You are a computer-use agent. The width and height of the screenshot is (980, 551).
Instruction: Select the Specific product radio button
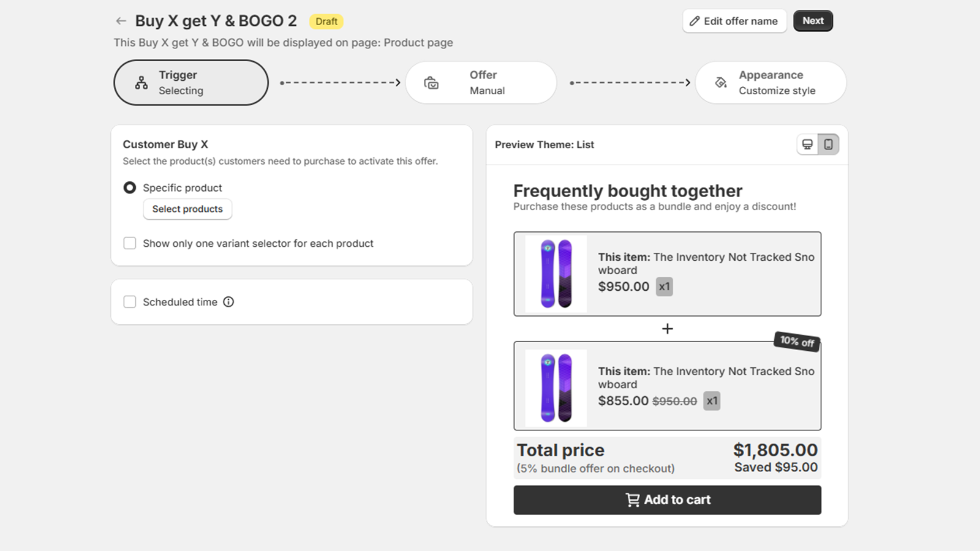[130, 188]
